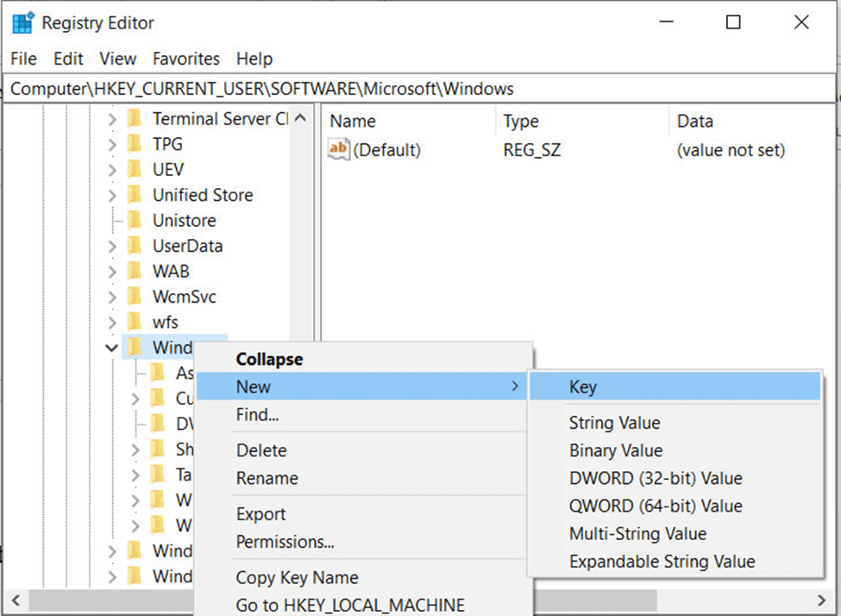This screenshot has height=616, width=841.
Task: Click the UEV folder icon
Action: tap(134, 170)
